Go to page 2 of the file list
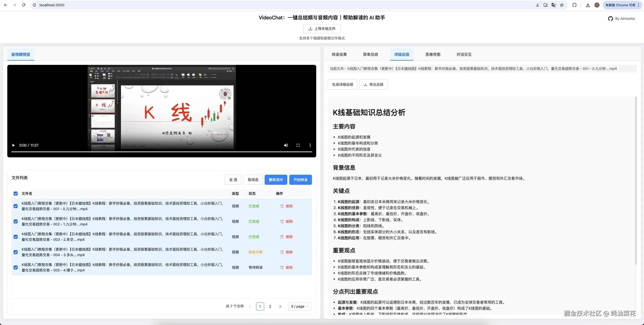The image size is (644, 325). (270, 306)
